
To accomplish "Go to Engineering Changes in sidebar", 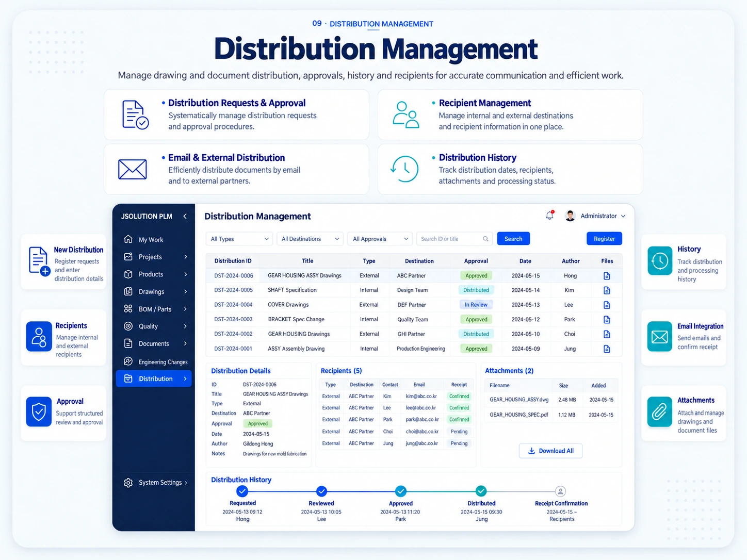I will click(154, 362).
